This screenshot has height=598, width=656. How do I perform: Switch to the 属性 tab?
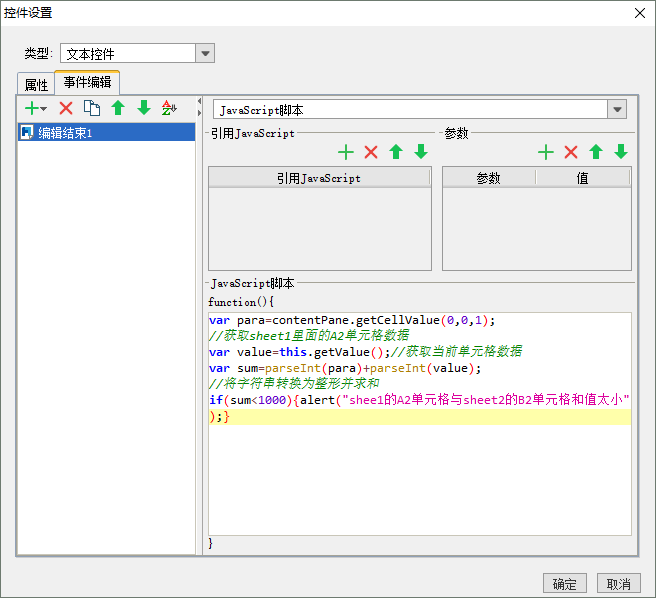click(36, 85)
